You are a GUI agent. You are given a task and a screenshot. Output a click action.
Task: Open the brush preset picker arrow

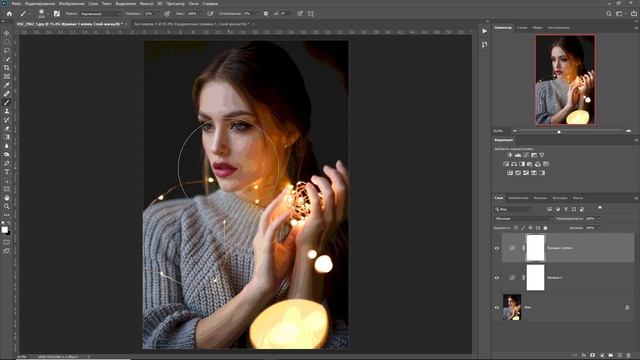click(48, 13)
